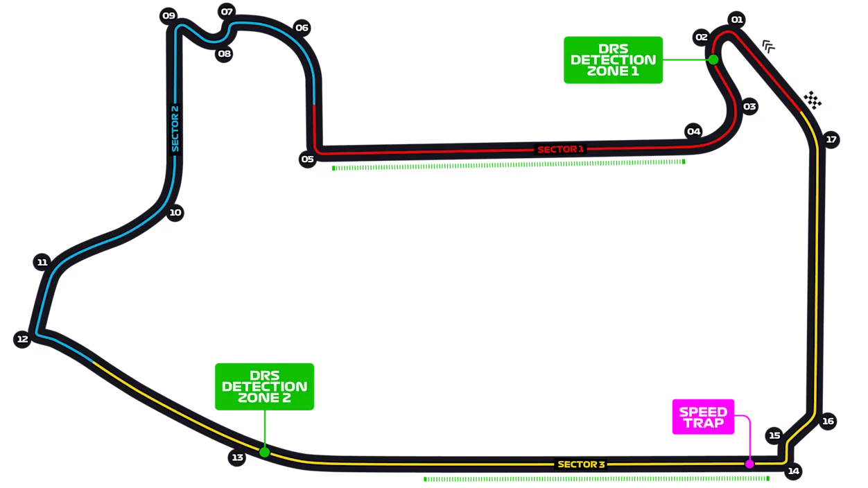Click turn marker 09
The image size is (868, 488).
[168, 16]
